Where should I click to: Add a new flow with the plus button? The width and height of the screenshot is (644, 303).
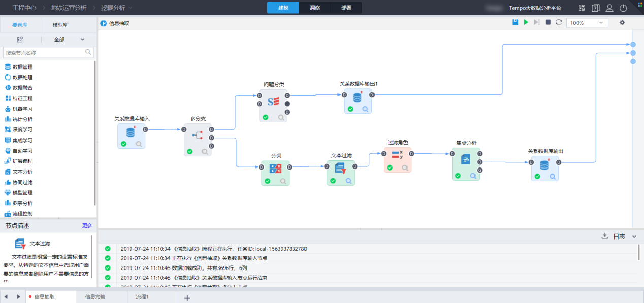pyautogui.click(x=187, y=298)
